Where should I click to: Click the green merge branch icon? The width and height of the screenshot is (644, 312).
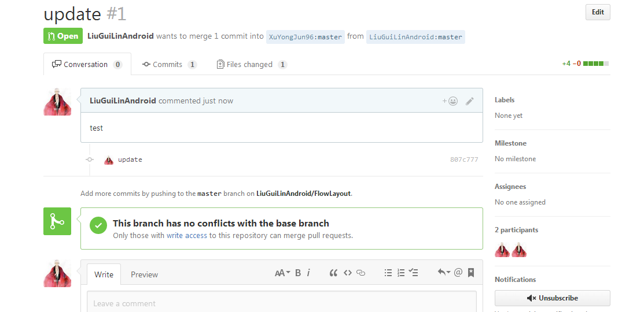pyautogui.click(x=57, y=221)
